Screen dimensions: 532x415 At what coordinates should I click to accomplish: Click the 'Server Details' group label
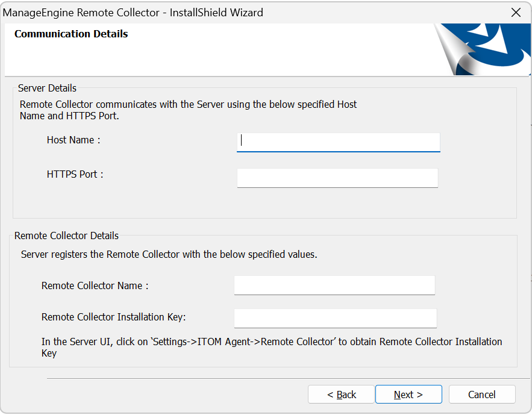click(x=47, y=88)
